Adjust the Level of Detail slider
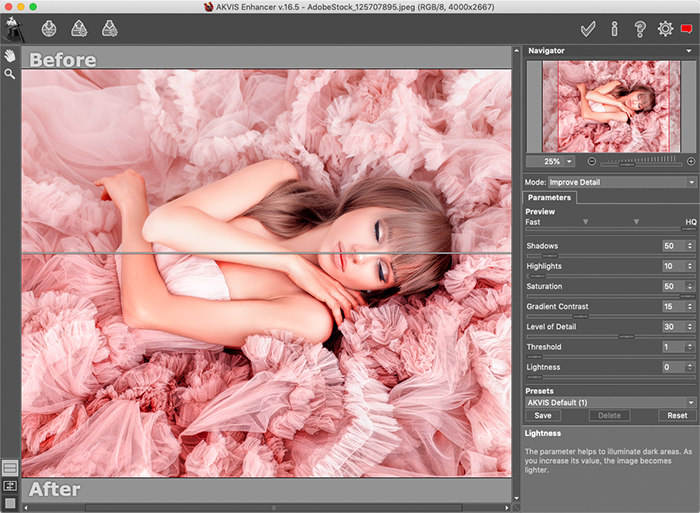Image resolution: width=700 pixels, height=513 pixels. click(x=611, y=336)
